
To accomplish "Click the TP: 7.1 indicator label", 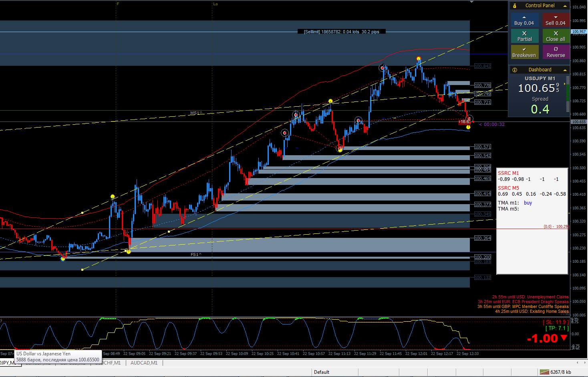I will [x=557, y=328].
